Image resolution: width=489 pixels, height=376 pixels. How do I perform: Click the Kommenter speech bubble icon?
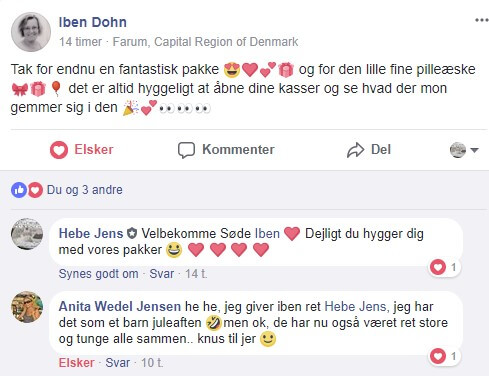186,150
